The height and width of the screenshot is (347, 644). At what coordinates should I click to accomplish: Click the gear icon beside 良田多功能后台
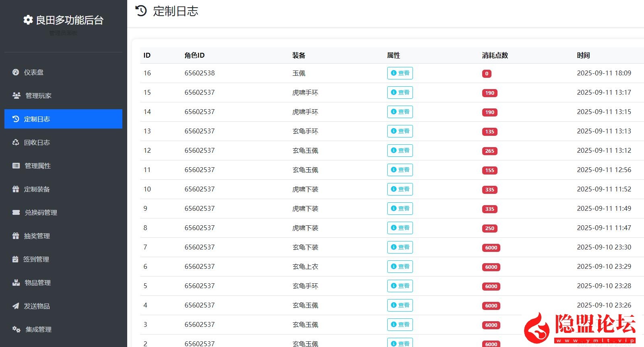tap(28, 20)
